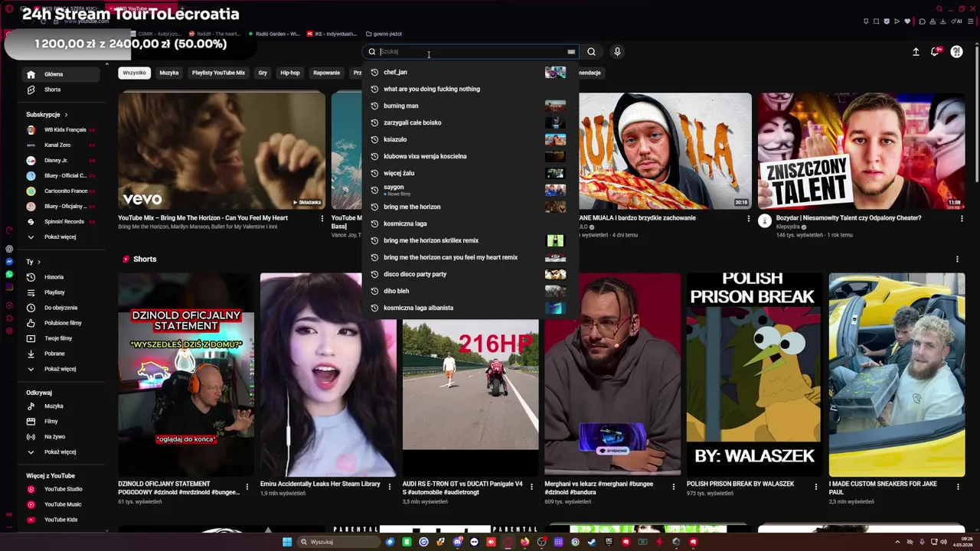Image resolution: width=980 pixels, height=551 pixels.
Task: Open Steam from the taskbar
Action: click(592, 542)
